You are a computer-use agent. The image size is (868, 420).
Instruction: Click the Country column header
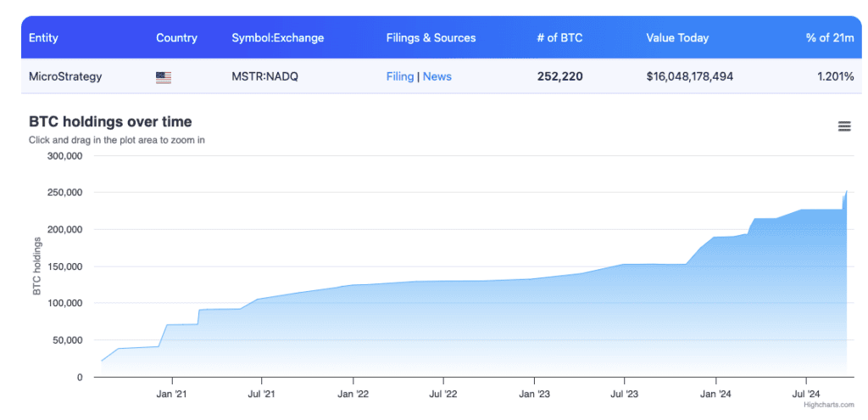coord(176,38)
